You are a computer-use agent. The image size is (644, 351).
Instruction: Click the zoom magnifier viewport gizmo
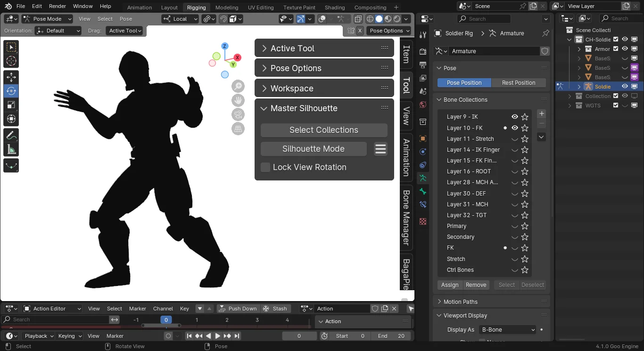238,86
